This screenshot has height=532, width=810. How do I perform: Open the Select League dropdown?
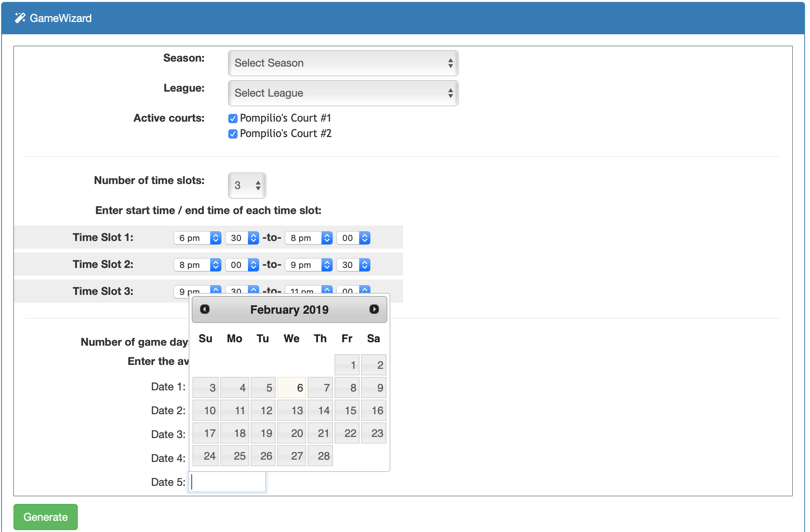343,93
